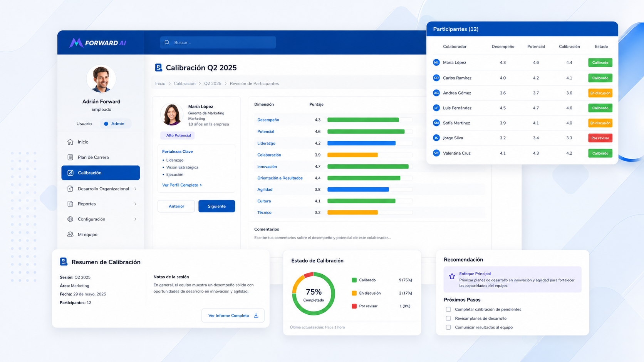Expand the Desarrollo Organizacional chevron

click(x=136, y=189)
